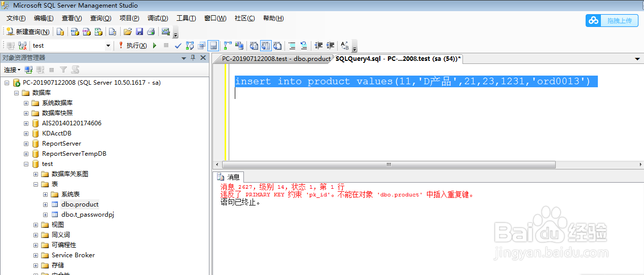The width and height of the screenshot is (644, 275).
Task: Click the Open File folder icon
Action: (x=128, y=31)
